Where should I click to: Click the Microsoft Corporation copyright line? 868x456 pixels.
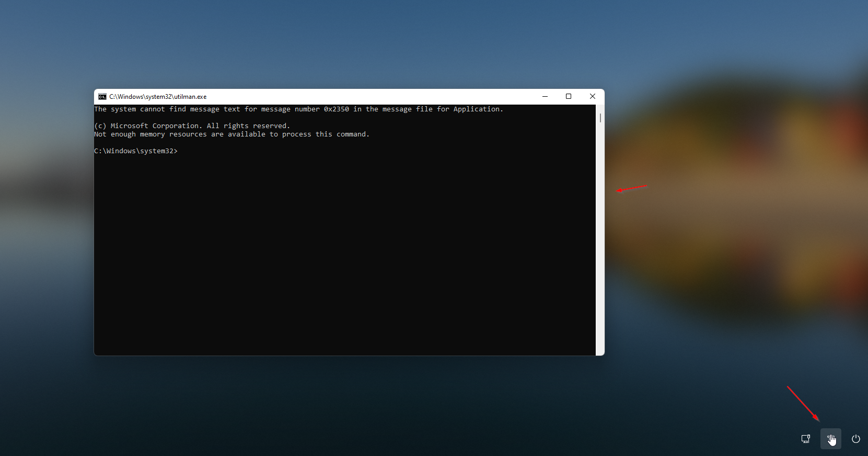point(192,126)
